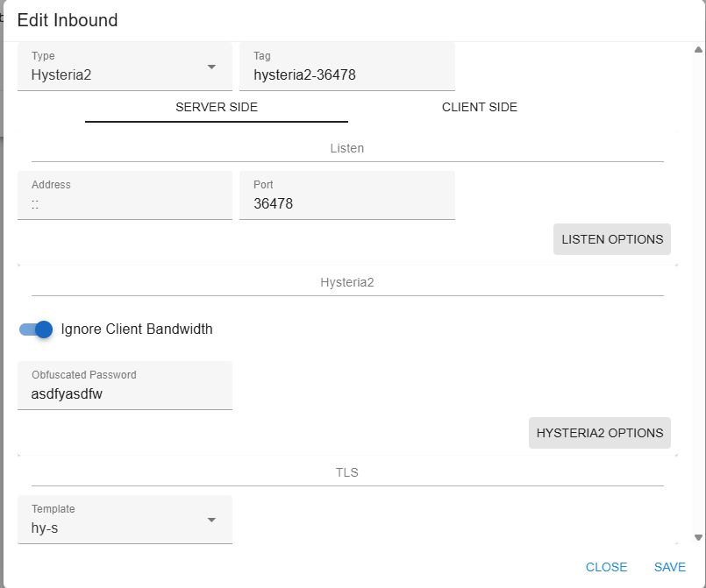This screenshot has width=706, height=588.
Task: Open the Type dropdown arrow
Action: tap(211, 67)
